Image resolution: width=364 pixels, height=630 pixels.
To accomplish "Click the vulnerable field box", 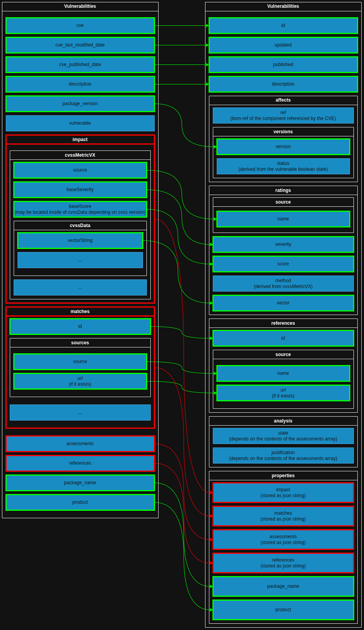I will 80,123.
